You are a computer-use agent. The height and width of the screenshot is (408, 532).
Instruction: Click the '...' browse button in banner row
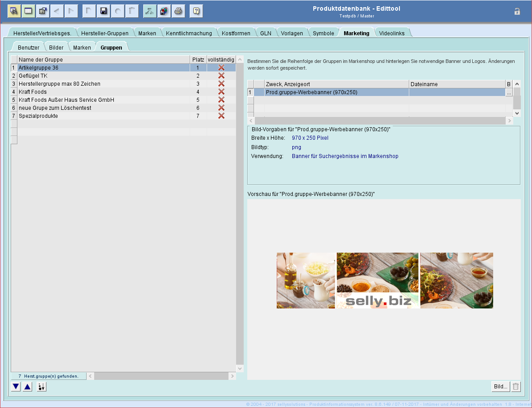[x=509, y=92]
